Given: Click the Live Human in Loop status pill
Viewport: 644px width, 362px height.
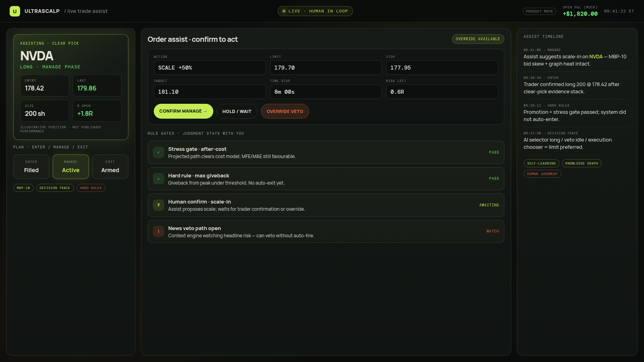Looking at the screenshot, I should (x=315, y=11).
